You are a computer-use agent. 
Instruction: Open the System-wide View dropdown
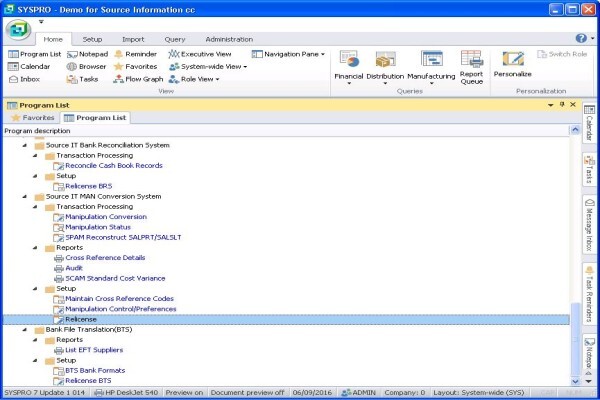tap(208, 67)
